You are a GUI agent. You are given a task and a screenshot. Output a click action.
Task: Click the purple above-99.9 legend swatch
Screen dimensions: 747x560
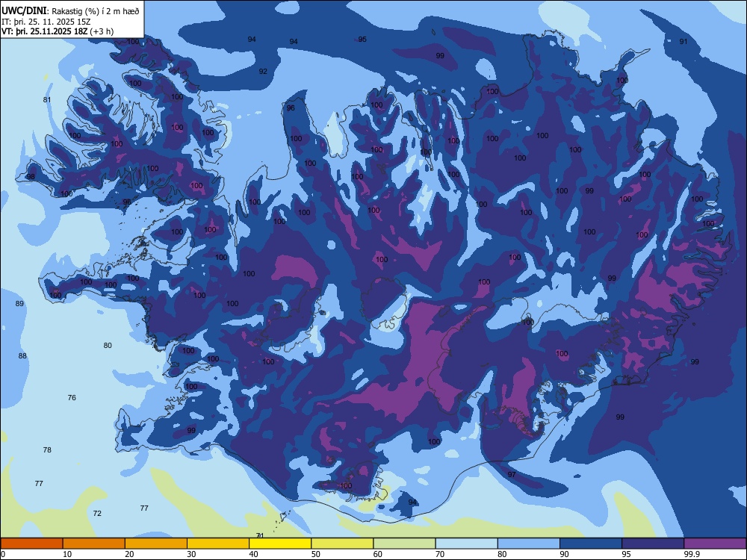tap(715, 544)
